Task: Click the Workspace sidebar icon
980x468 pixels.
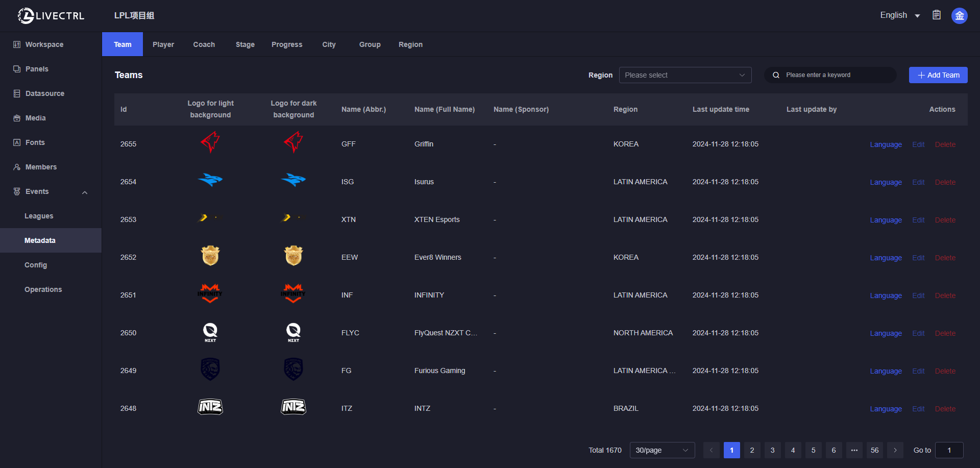Action: point(17,44)
